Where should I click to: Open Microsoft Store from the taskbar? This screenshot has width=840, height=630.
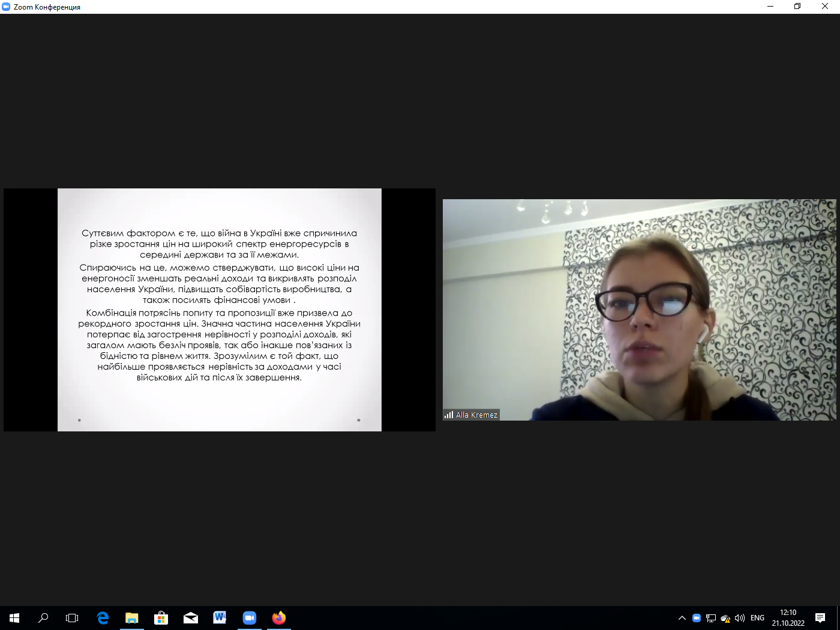click(161, 618)
